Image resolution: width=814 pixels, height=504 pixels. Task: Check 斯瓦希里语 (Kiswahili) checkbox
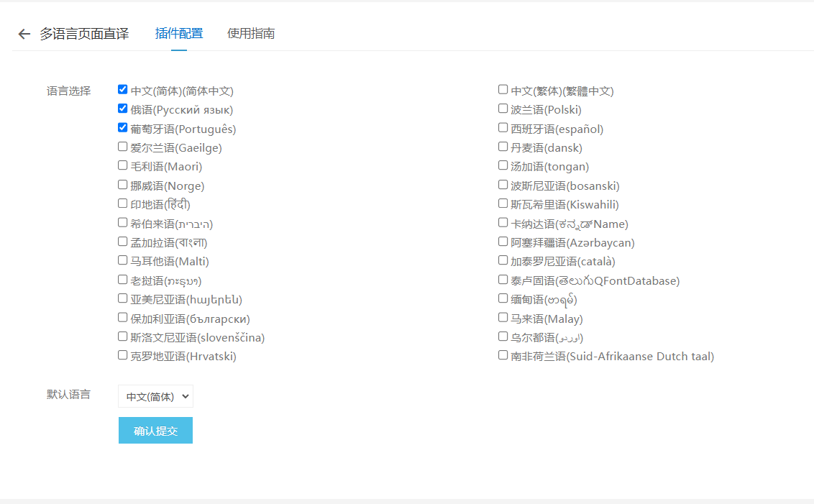pos(503,203)
